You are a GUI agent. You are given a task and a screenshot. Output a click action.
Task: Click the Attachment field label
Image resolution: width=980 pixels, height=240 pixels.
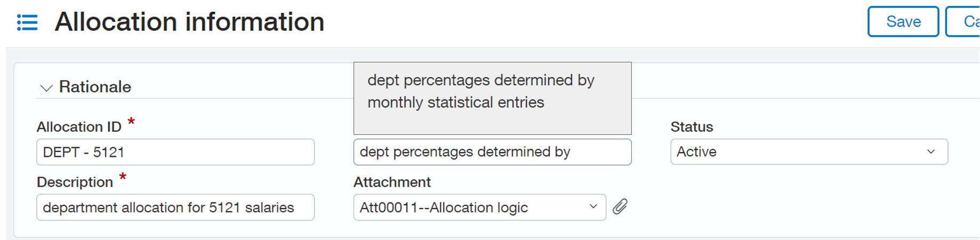[392, 182]
